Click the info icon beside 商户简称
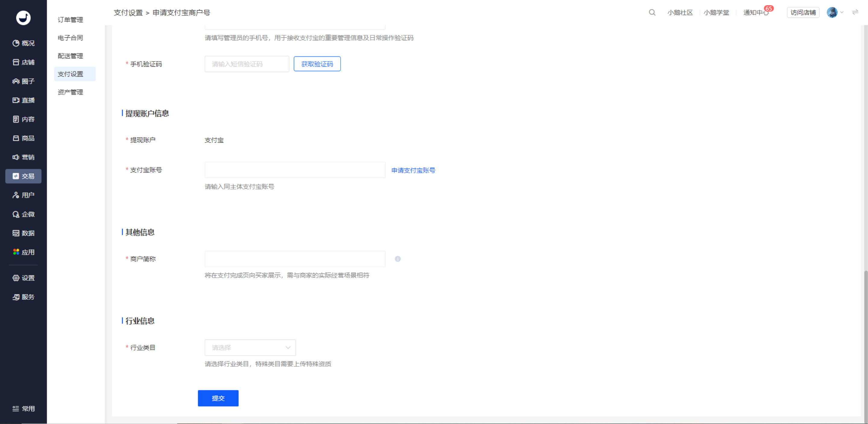The height and width of the screenshot is (424, 868). pos(398,259)
